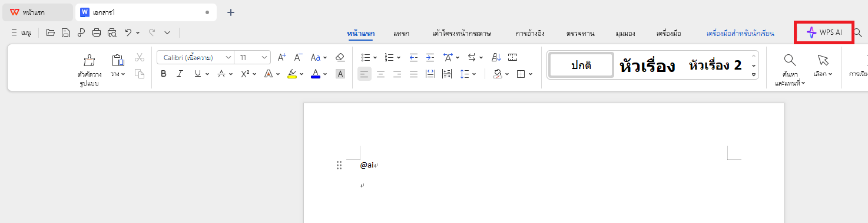The width and height of the screenshot is (868, 223).
Task: Click the Open folder icon
Action: pyautogui.click(x=51, y=33)
